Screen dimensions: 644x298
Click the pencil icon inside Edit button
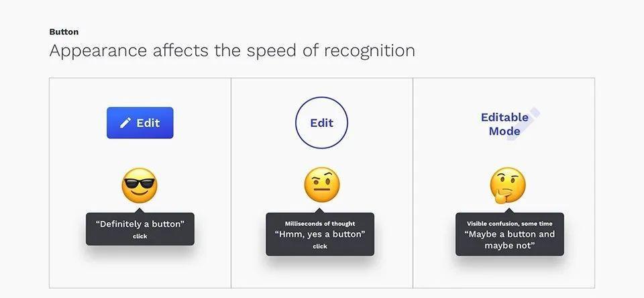tap(125, 123)
